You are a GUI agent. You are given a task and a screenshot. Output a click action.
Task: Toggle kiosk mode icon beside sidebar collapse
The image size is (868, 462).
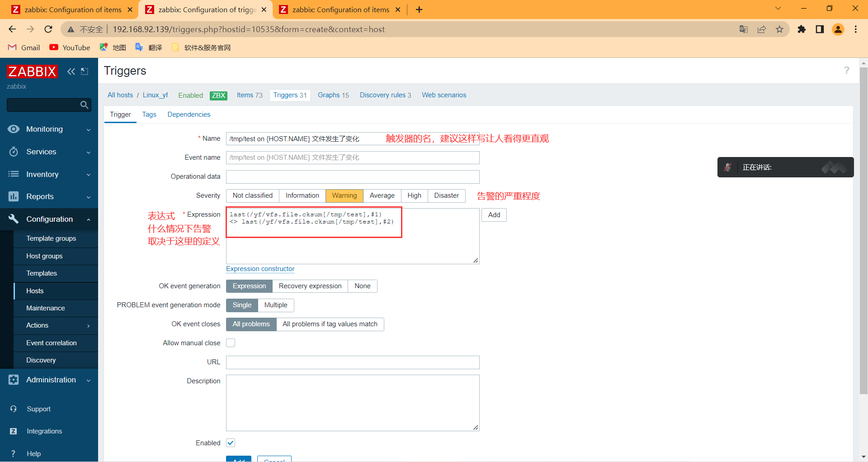[85, 71]
